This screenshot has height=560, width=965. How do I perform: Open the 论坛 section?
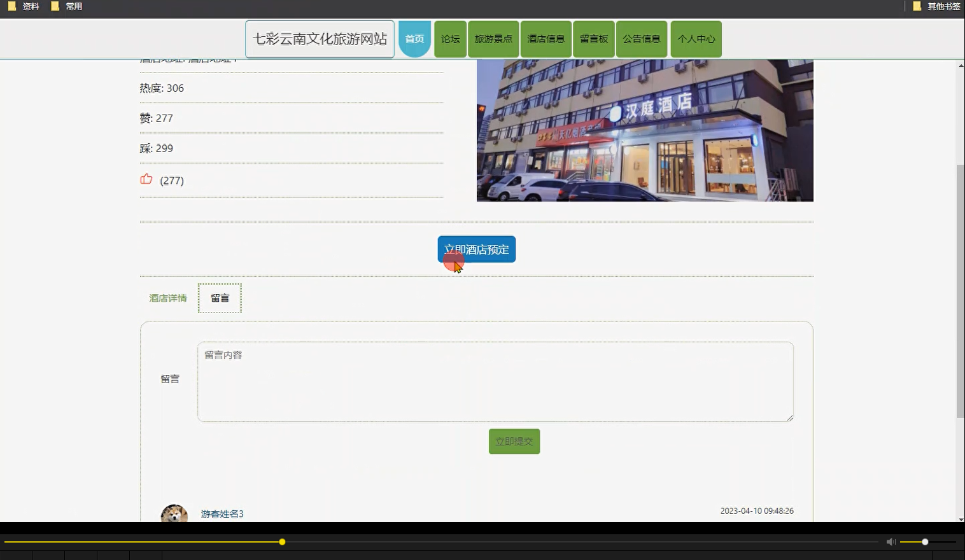[450, 39]
